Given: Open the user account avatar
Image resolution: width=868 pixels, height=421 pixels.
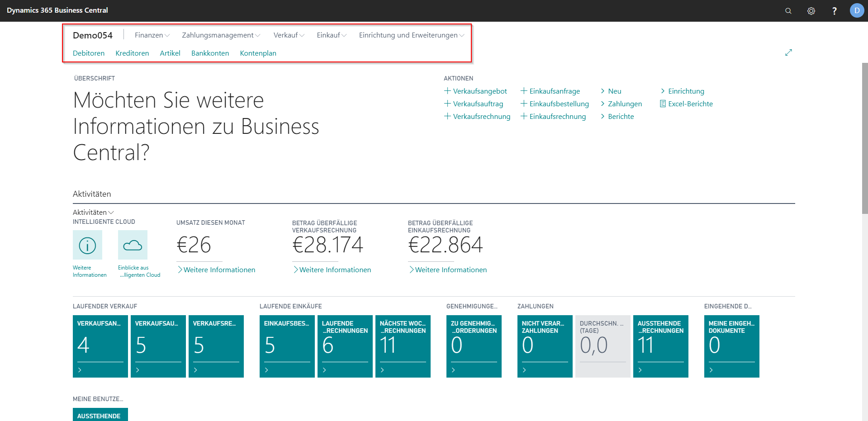Looking at the screenshot, I should pos(857,10).
